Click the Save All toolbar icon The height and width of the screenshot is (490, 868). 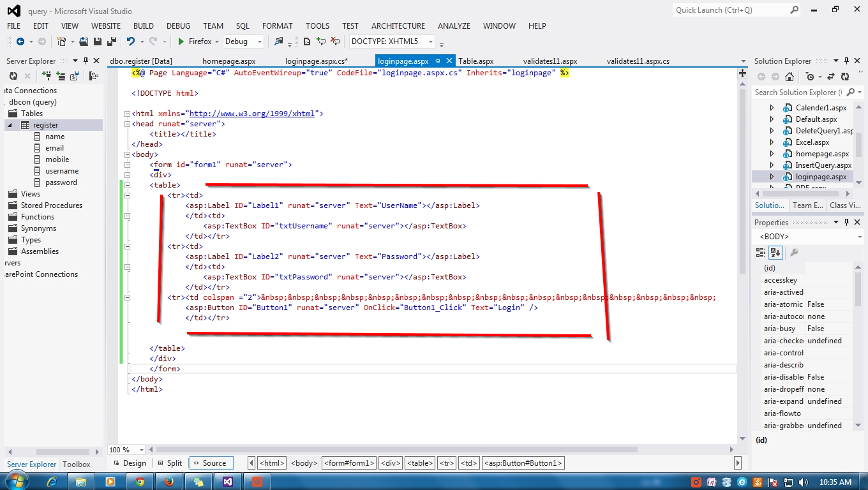pos(112,41)
